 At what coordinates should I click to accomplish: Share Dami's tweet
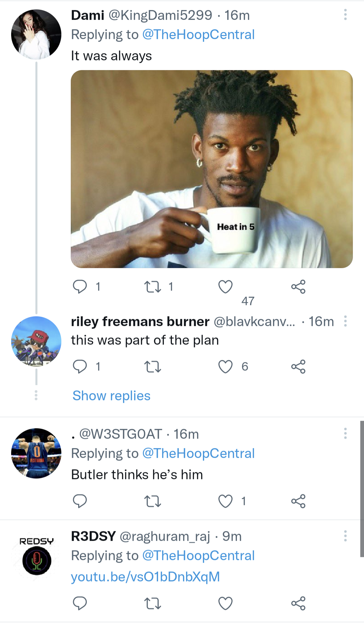(x=298, y=287)
